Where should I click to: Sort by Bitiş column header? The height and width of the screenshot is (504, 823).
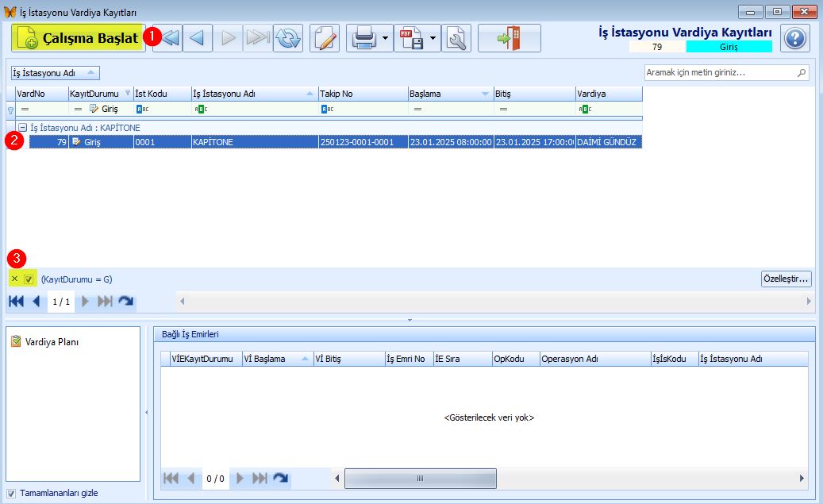point(534,94)
